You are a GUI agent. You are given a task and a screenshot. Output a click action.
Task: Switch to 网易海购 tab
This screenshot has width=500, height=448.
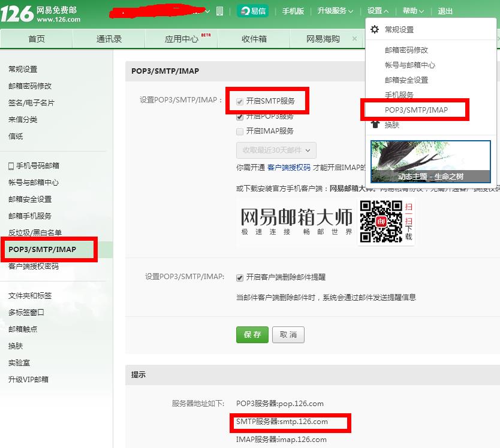pyautogui.click(x=323, y=39)
